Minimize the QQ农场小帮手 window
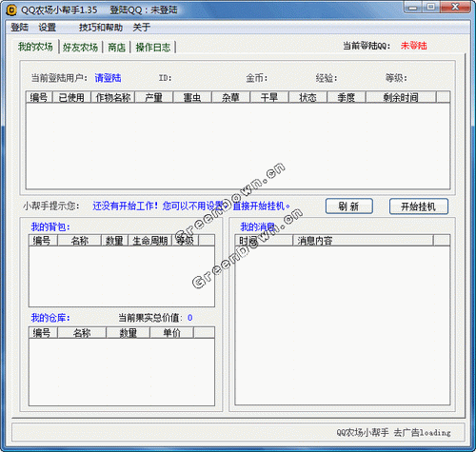Image resolution: width=476 pixels, height=452 pixels. coord(413,7)
